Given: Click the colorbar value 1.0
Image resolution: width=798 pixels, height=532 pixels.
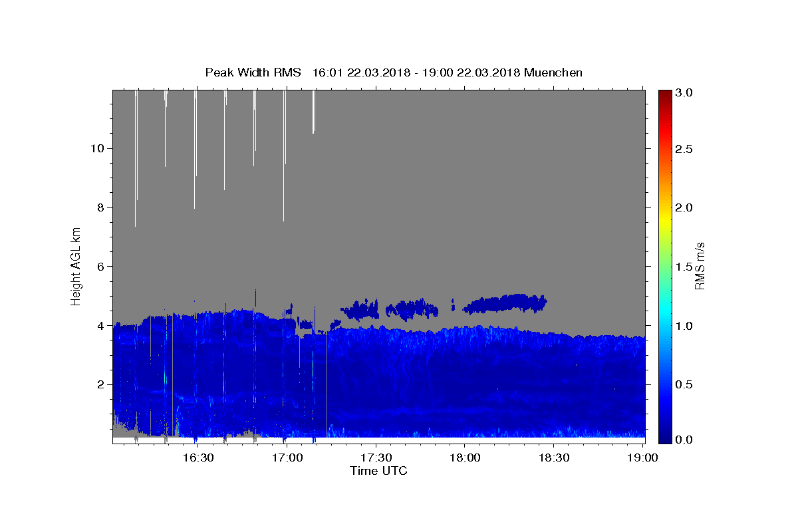Looking at the screenshot, I should [x=685, y=326].
